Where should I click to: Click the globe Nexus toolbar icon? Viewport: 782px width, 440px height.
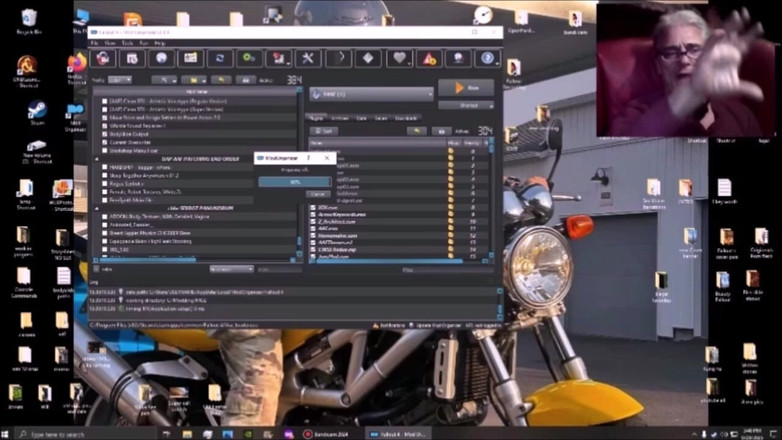pyautogui.click(x=160, y=59)
